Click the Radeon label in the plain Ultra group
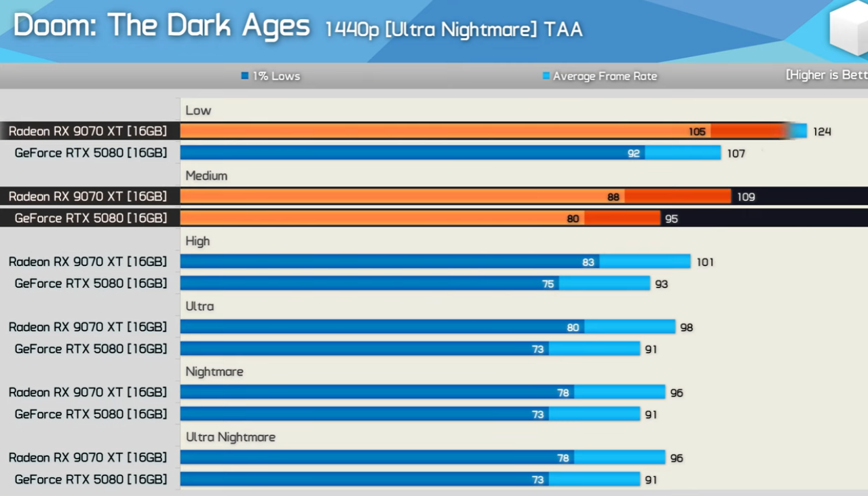Image resolution: width=868 pixels, height=496 pixels. pyautogui.click(x=88, y=326)
